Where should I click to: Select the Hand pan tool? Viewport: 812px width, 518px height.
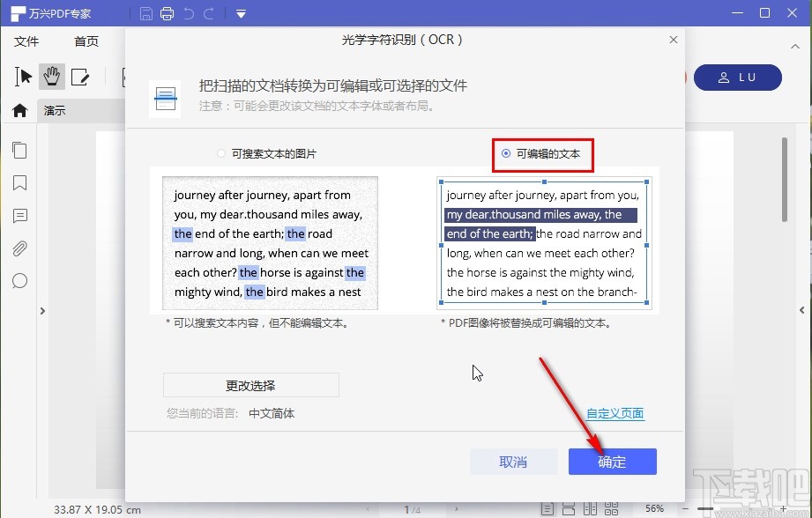click(x=51, y=77)
